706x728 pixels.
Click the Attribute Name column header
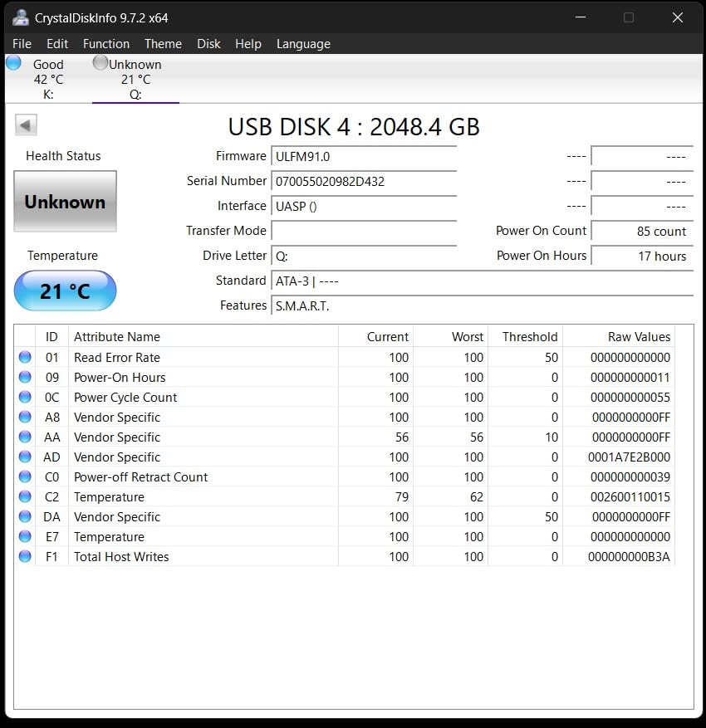pos(203,337)
